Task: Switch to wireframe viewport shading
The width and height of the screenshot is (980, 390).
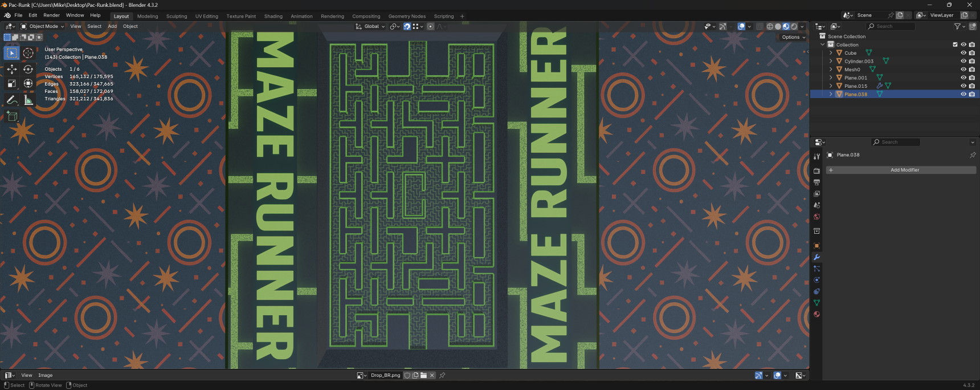Action: (770, 26)
